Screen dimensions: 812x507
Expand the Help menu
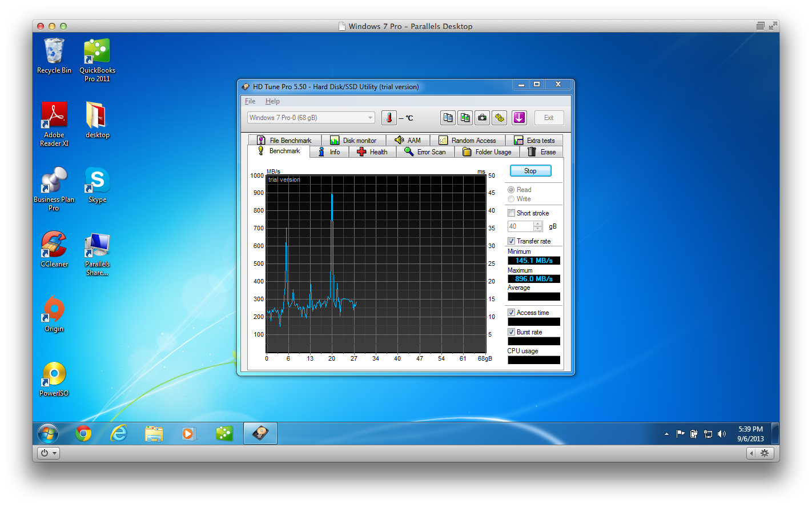(272, 101)
